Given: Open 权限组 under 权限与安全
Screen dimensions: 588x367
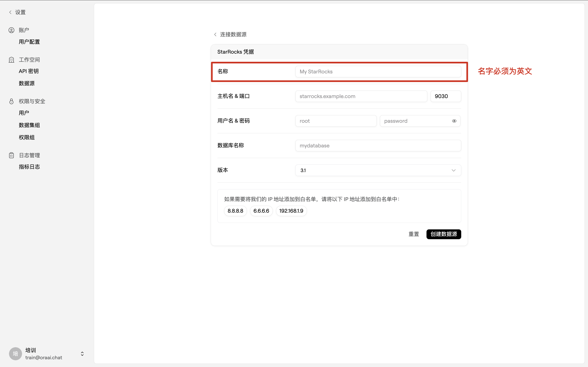Looking at the screenshot, I should point(27,137).
